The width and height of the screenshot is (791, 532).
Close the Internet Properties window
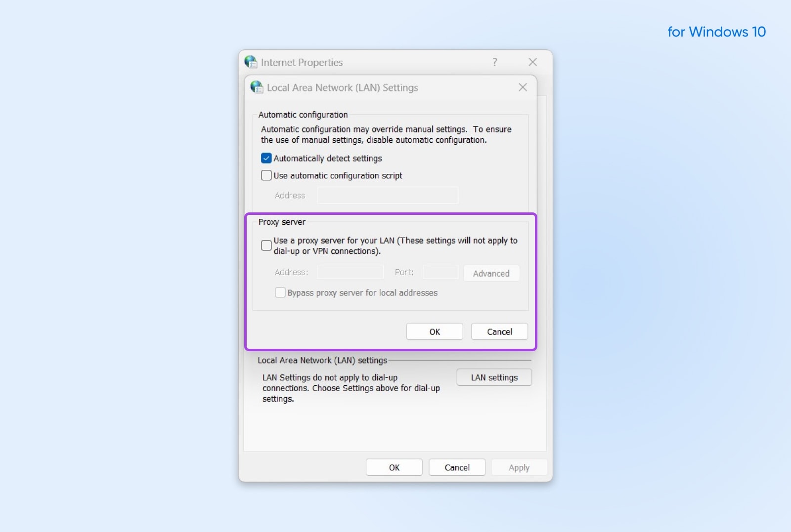pyautogui.click(x=532, y=62)
